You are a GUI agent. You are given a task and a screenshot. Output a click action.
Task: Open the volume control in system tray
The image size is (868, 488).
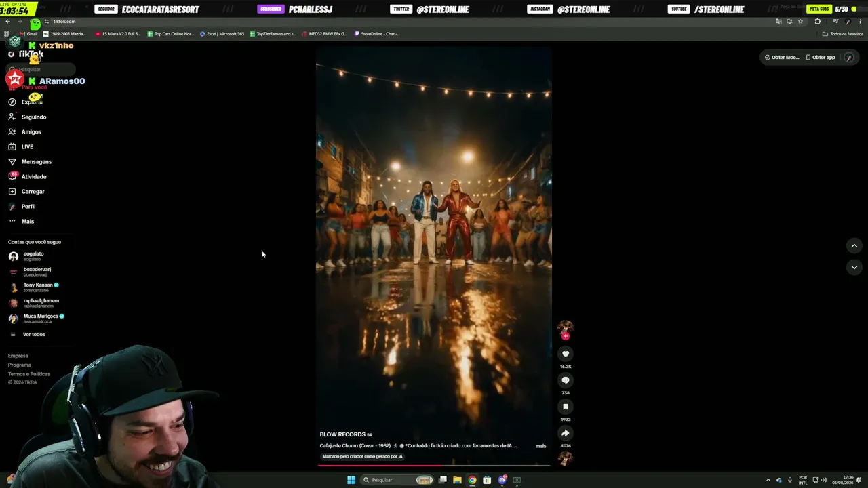coord(824,480)
